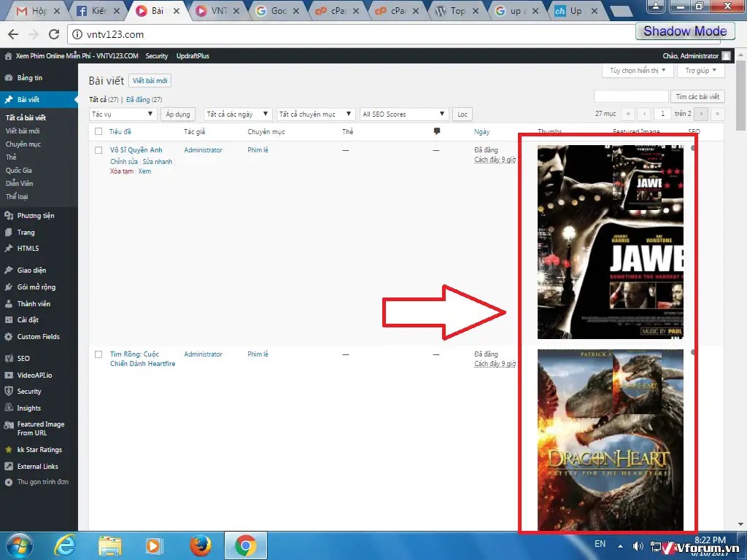Click the posts search input field

pos(631,97)
